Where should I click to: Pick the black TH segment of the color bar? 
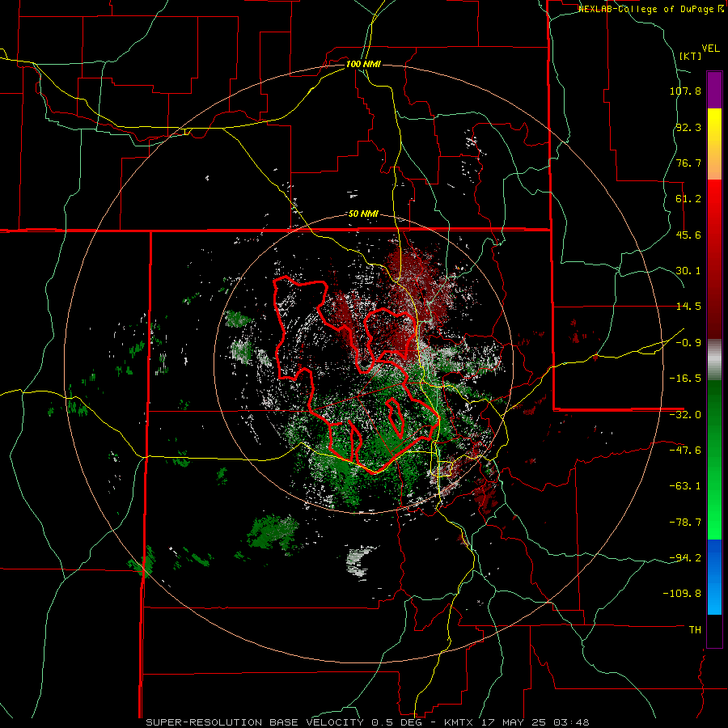(x=714, y=630)
